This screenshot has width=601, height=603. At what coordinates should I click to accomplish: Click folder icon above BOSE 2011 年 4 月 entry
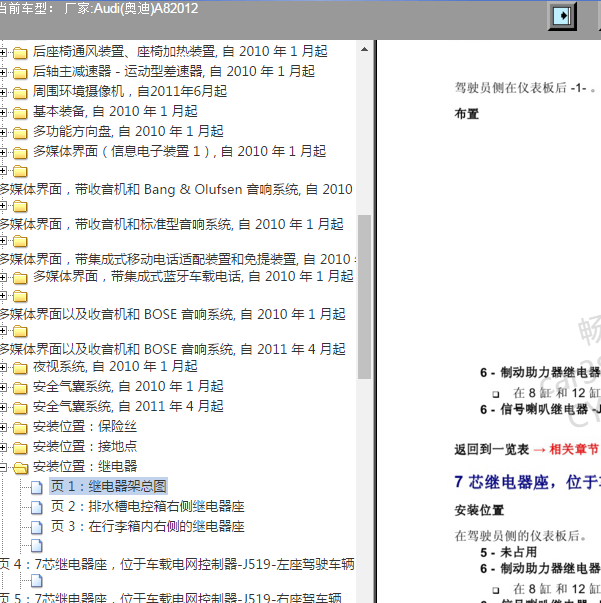20,331
